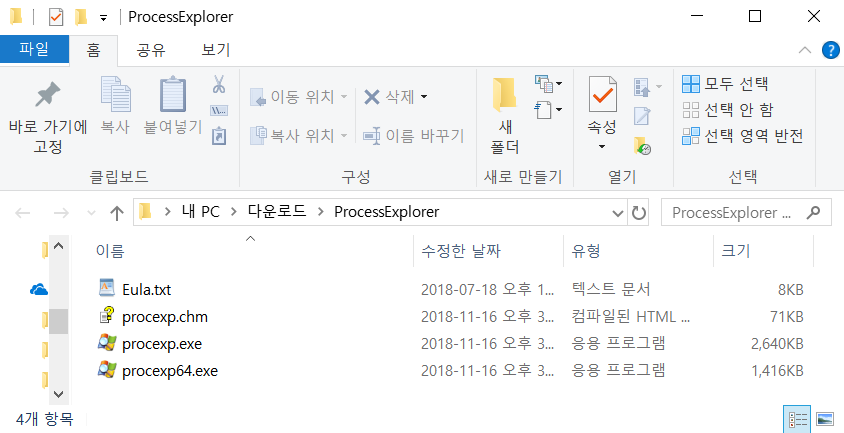Expand the 속성 dropdown arrow
The height and width of the screenshot is (433, 844).
(x=602, y=146)
